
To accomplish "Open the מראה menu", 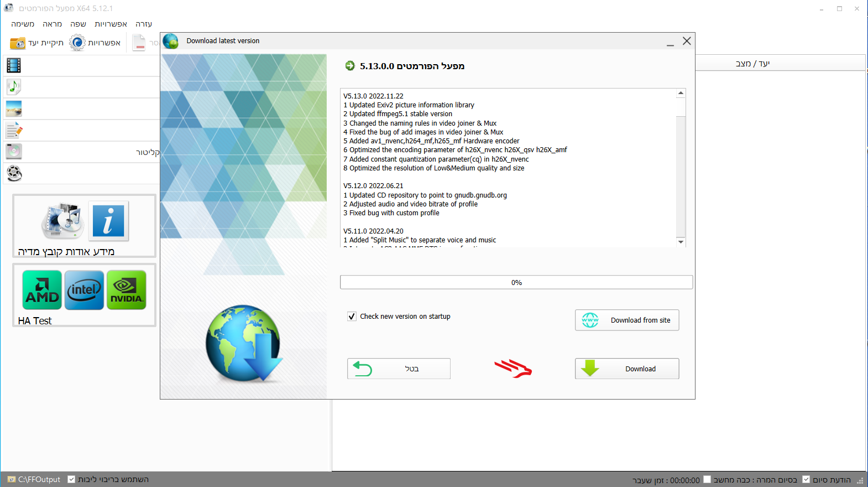I will 52,24.
